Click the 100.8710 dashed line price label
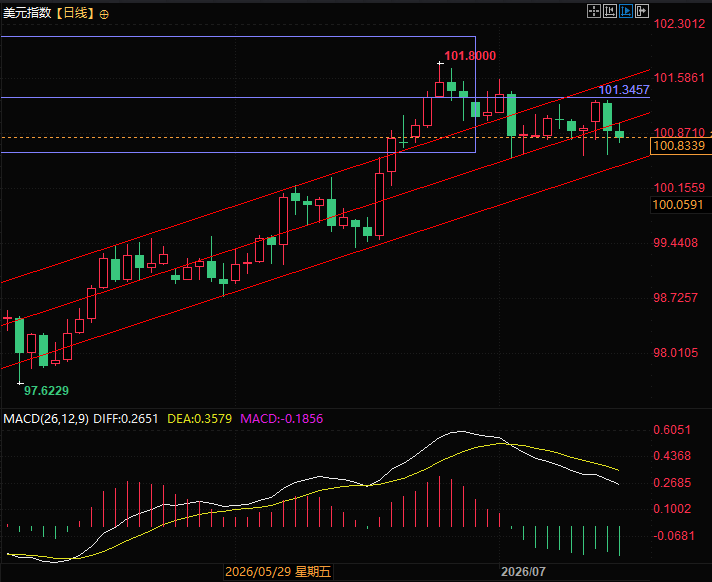This screenshot has height=582, width=712. (679, 133)
